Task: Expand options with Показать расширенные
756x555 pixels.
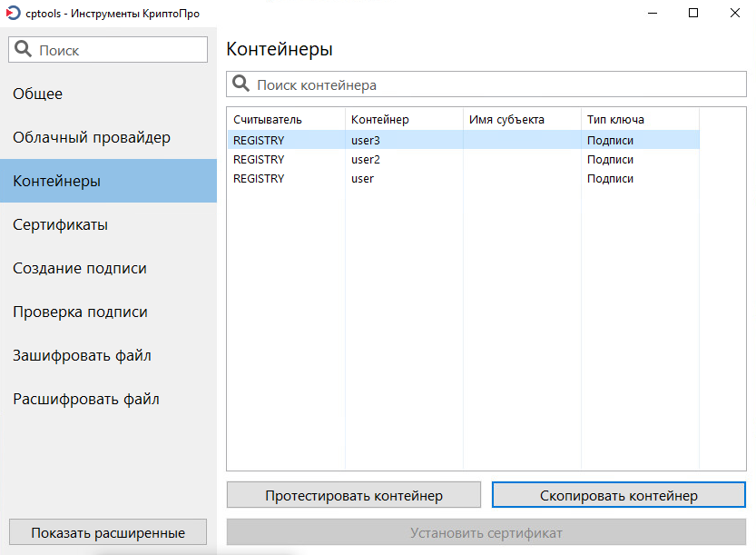Action: [x=108, y=532]
